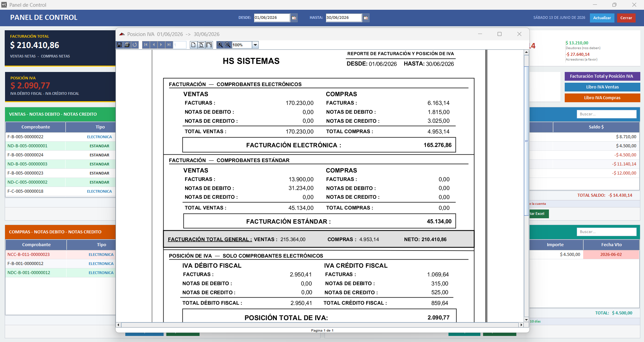Reload the report viewer
The height and width of the screenshot is (342, 644).
[x=135, y=45]
